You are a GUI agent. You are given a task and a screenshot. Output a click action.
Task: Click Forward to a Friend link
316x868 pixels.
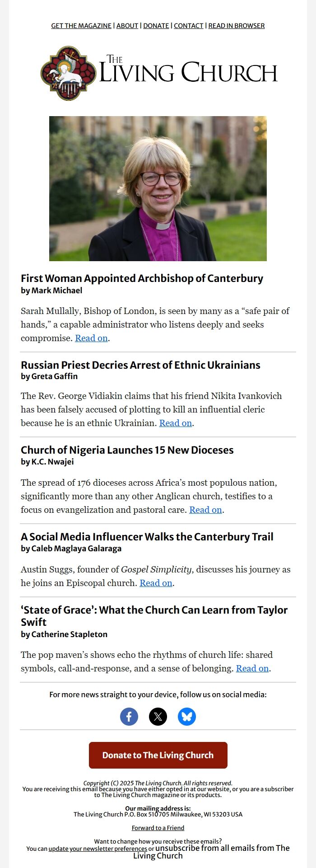(158, 828)
